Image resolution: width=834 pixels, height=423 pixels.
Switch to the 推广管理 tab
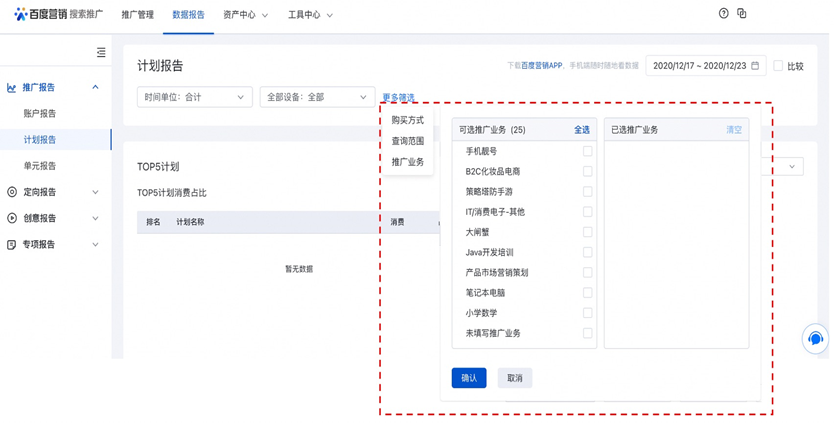point(137,15)
